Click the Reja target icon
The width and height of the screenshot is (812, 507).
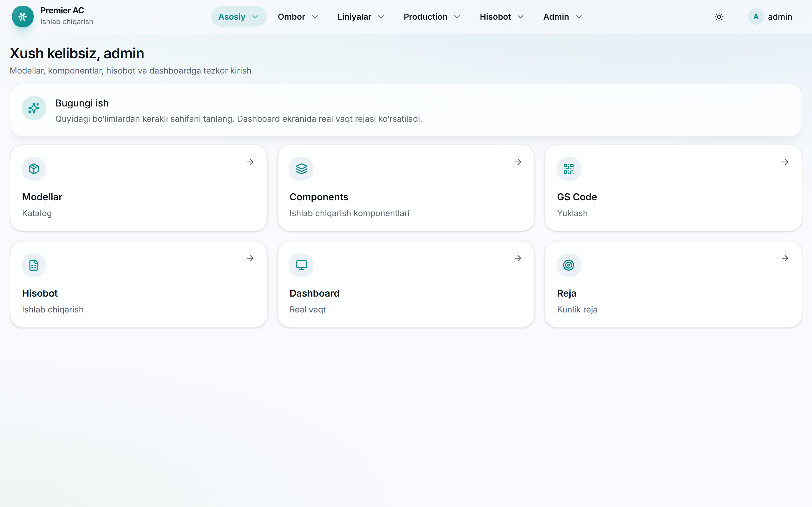(569, 265)
